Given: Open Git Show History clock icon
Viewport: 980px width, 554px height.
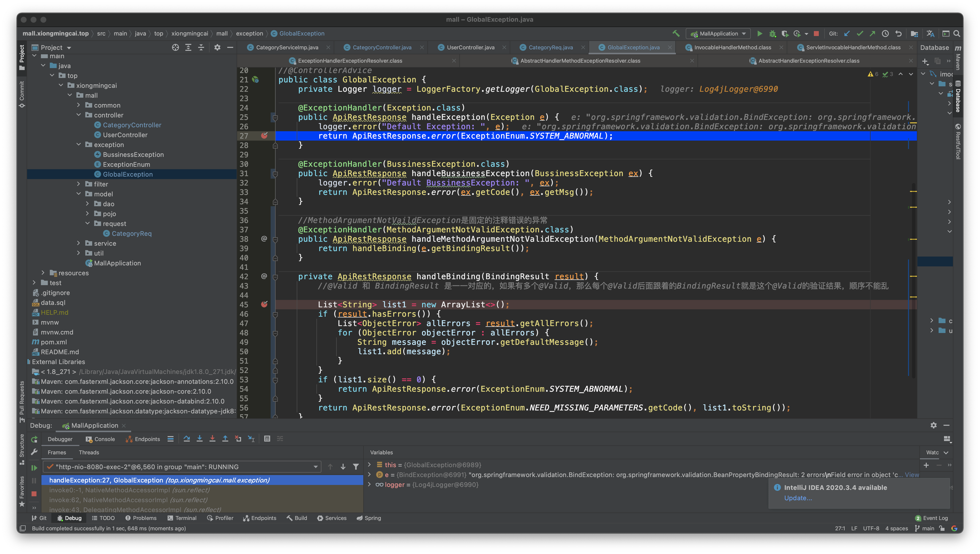Looking at the screenshot, I should [x=885, y=34].
